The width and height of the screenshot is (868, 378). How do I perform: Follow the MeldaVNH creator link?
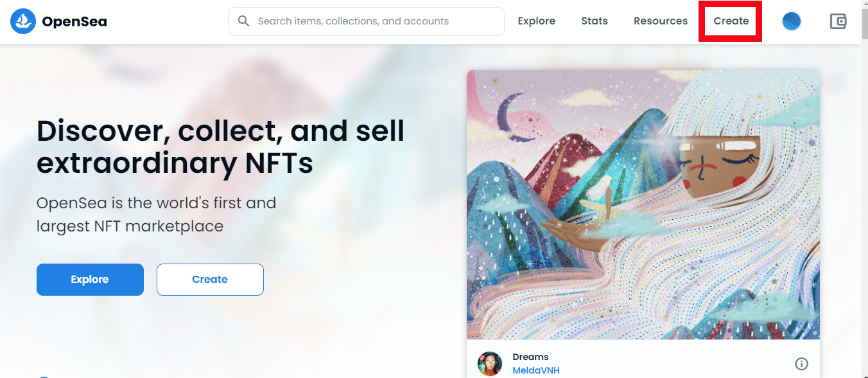(536, 370)
